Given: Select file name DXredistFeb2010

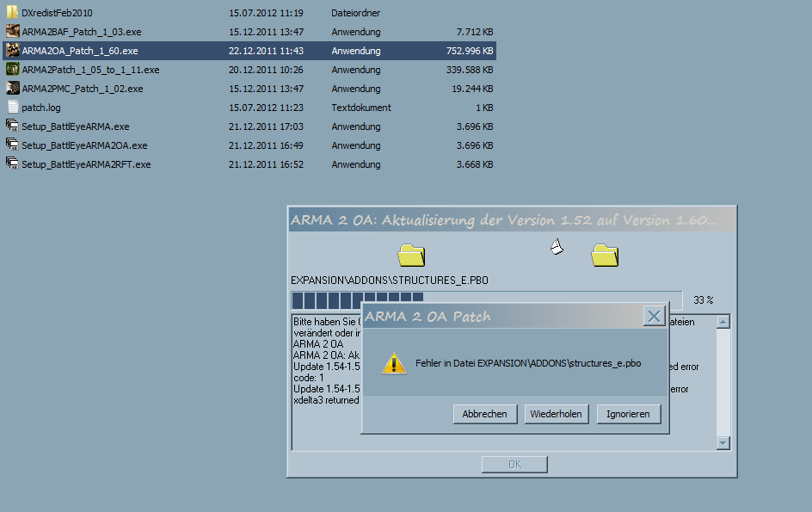Looking at the screenshot, I should coord(57,13).
